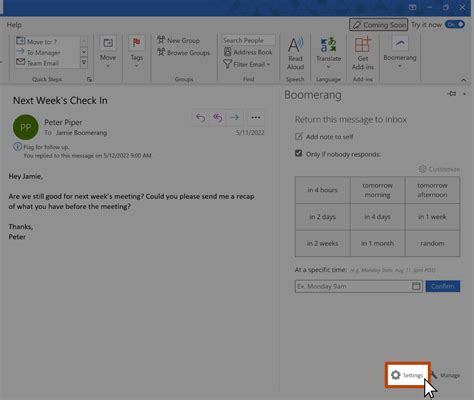Choose 'tomorrow afternoon' option
This screenshot has height=400, width=474.
pyautogui.click(x=432, y=190)
